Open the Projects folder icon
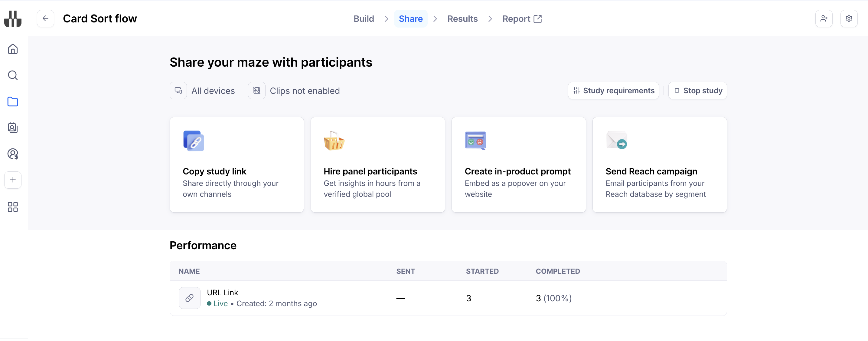868x341 pixels. [13, 101]
